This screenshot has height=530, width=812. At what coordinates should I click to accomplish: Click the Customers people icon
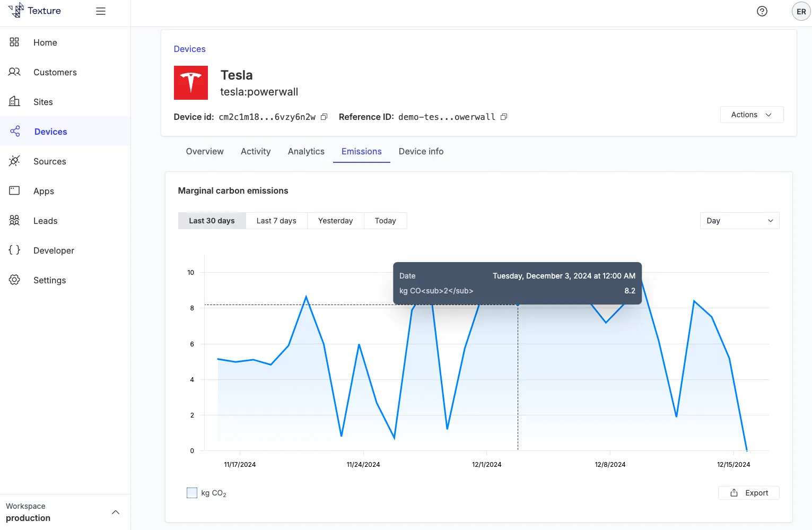[x=14, y=72]
